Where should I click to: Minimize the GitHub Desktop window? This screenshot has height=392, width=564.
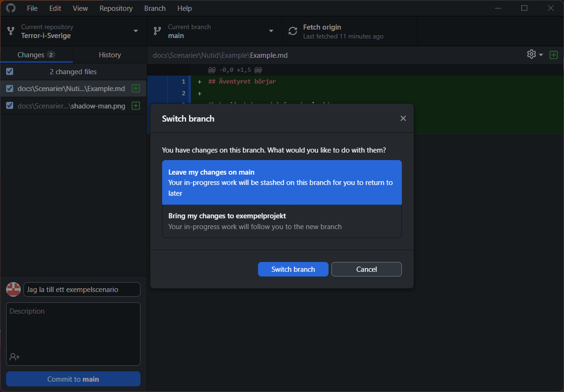tap(498, 8)
